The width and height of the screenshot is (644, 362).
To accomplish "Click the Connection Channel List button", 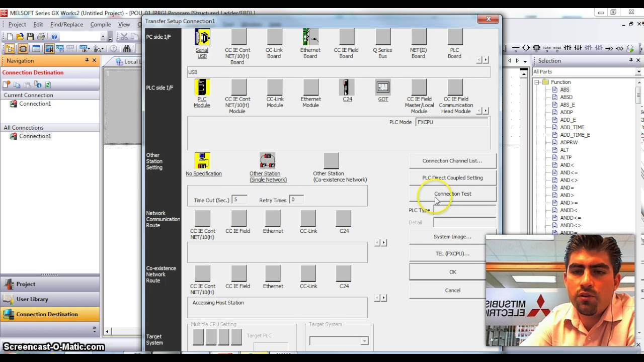I will (452, 161).
